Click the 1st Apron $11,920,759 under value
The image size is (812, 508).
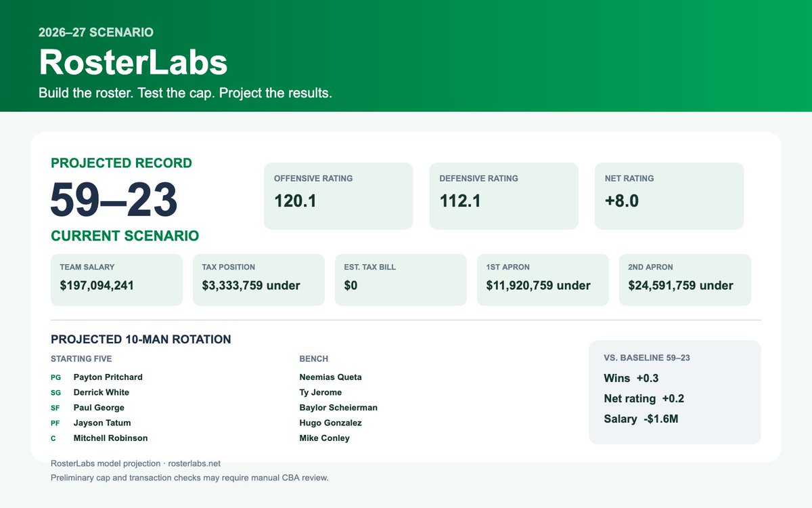538,285
